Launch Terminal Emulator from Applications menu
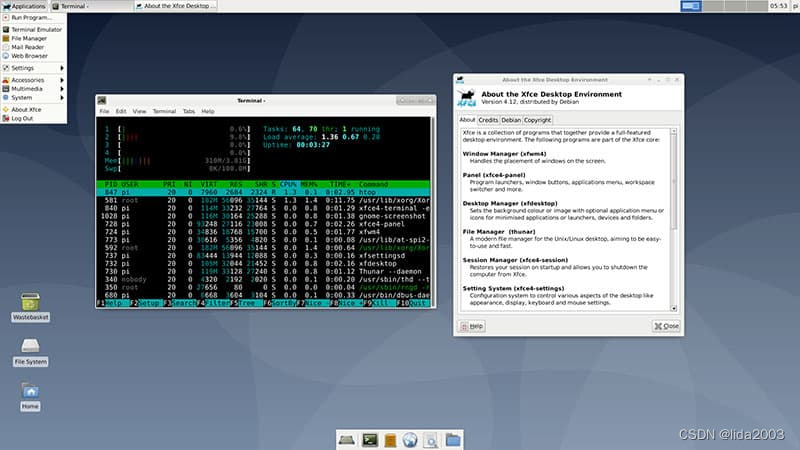This screenshot has height=450, width=800. [33, 30]
